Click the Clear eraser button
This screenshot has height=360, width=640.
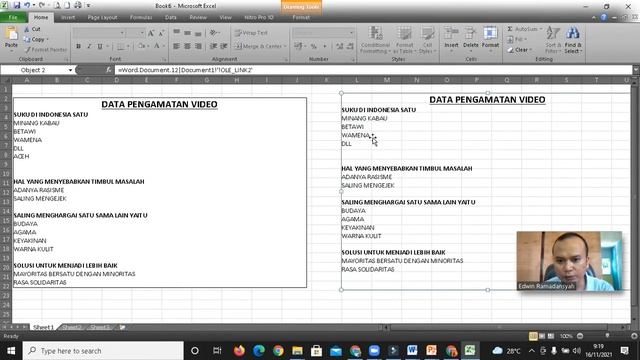pyautogui.click(x=519, y=50)
